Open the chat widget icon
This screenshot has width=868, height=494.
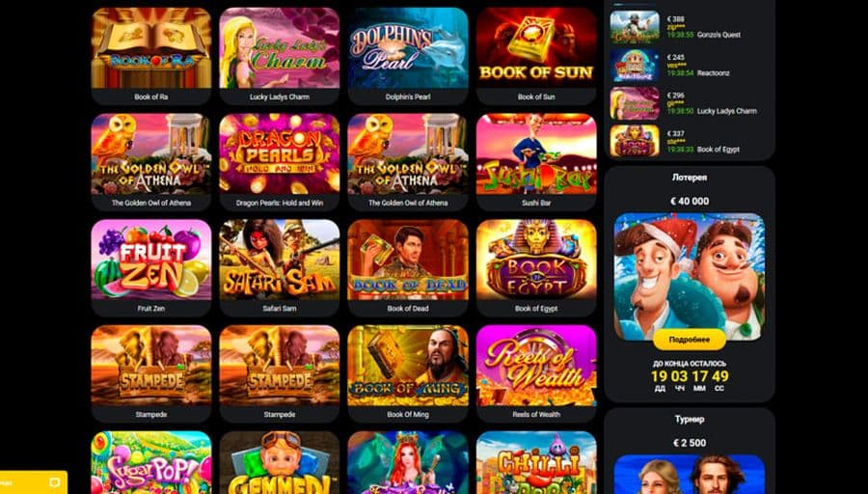point(54,481)
